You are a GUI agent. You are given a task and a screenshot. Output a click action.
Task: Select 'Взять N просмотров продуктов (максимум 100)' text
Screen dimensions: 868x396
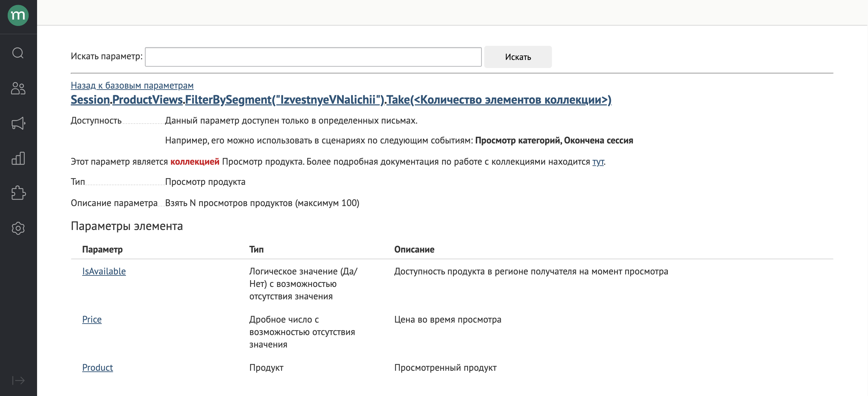click(262, 203)
